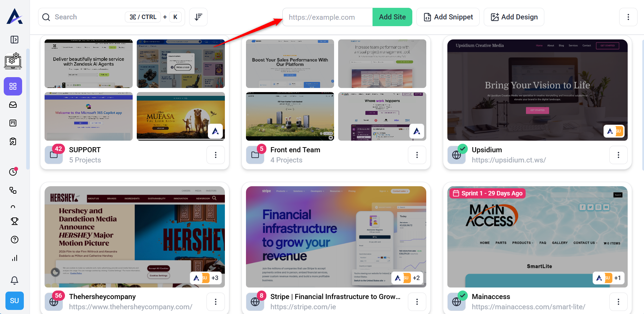Focus the https://example.com URL input field
The height and width of the screenshot is (314, 644).
(328, 17)
